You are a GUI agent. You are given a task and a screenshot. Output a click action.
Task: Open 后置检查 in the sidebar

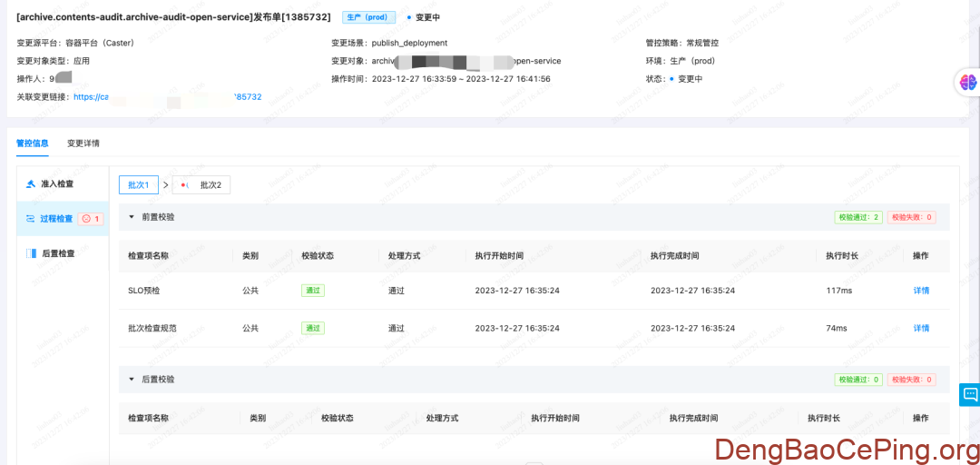pyautogui.click(x=59, y=253)
